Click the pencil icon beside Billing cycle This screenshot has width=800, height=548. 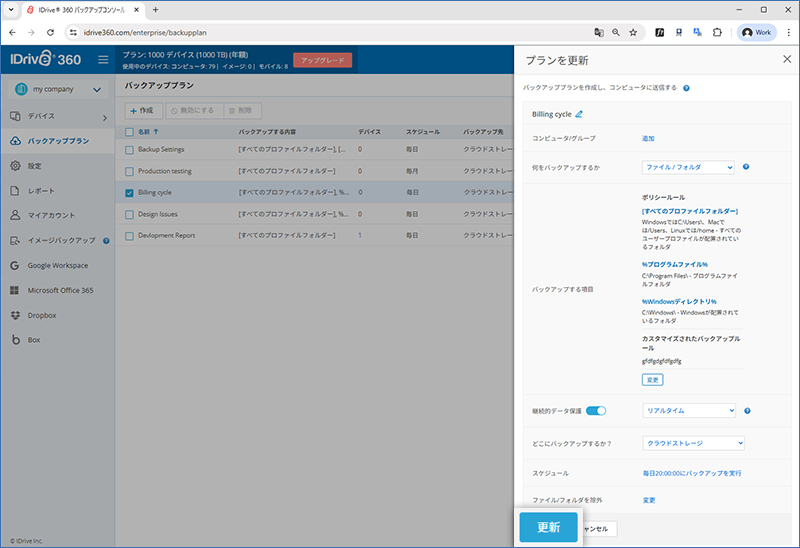tap(579, 115)
